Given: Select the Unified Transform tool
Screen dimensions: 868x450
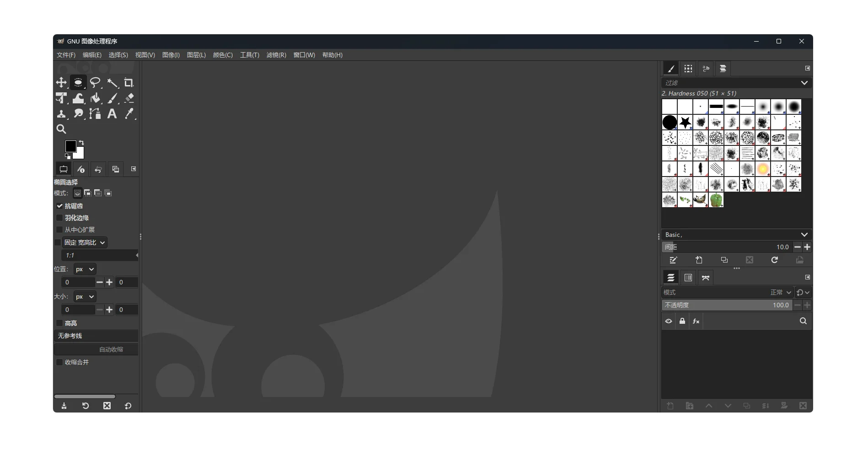Looking at the screenshot, I should (x=61, y=98).
